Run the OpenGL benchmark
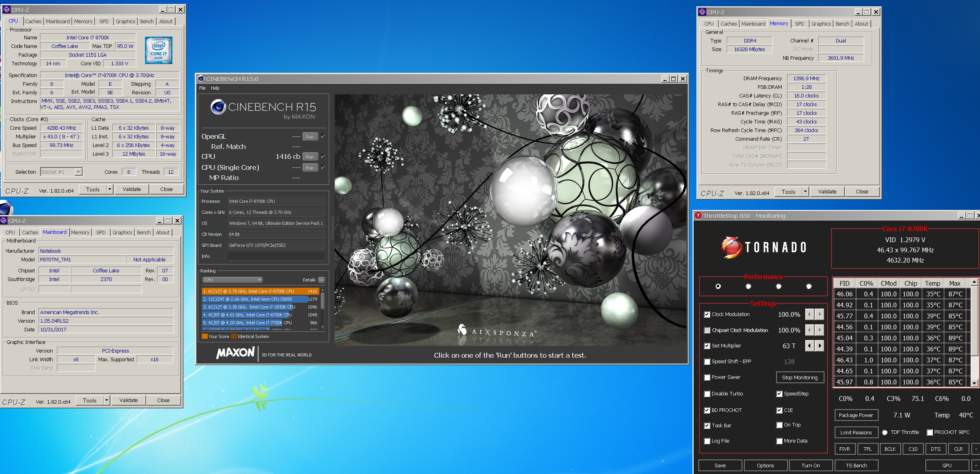Viewport: 980px width, 474px height. pyautogui.click(x=310, y=137)
